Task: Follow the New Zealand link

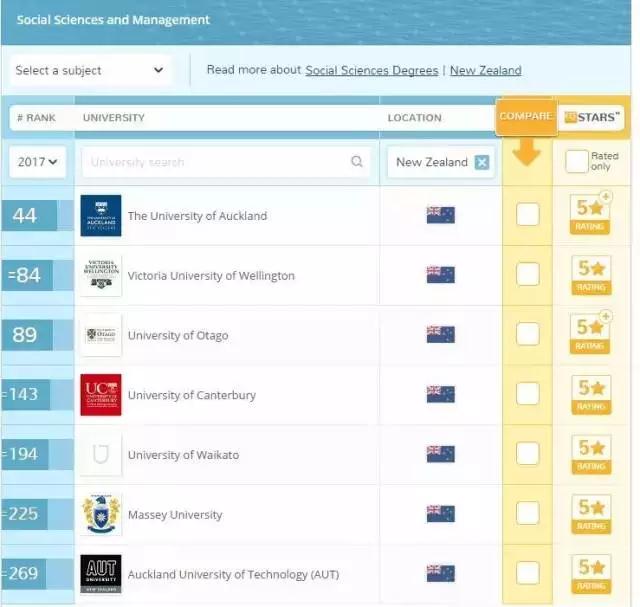Action: [485, 70]
